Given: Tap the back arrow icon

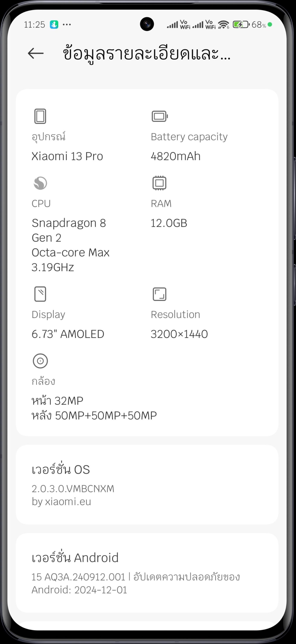Looking at the screenshot, I should (36, 53).
